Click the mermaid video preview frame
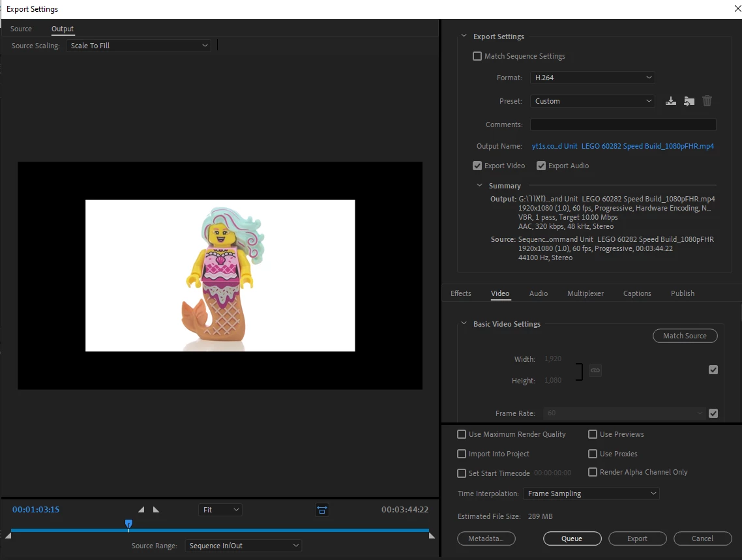 tap(220, 276)
